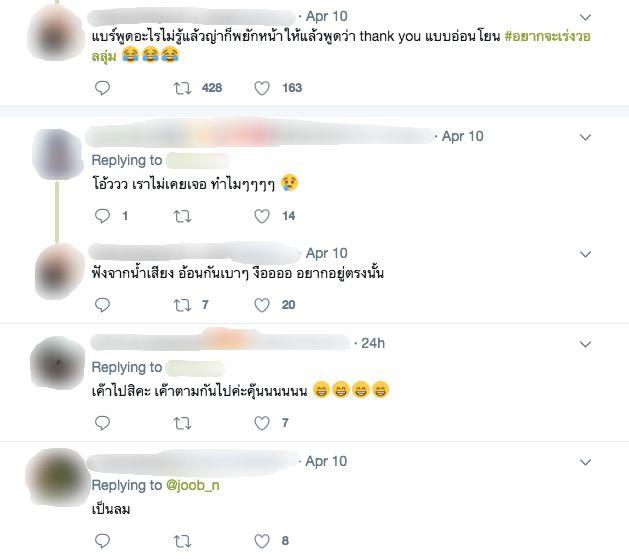Open the Apr 10 timestamp of top tweet
Viewport: 629px width, 559px height.
pos(327,16)
